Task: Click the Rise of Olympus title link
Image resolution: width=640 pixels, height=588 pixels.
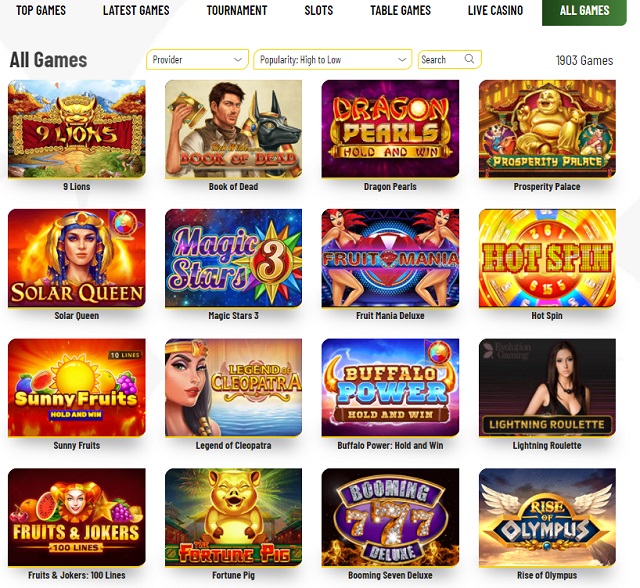Action: tap(547, 575)
